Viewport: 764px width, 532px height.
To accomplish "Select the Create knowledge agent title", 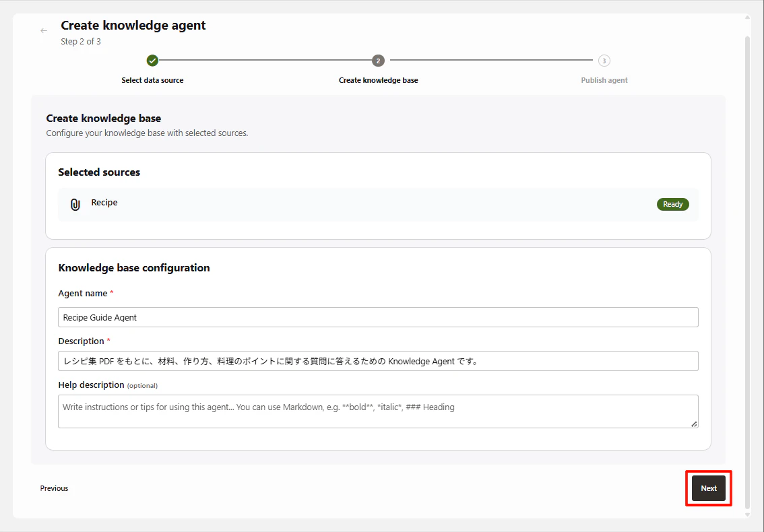I will coord(133,26).
